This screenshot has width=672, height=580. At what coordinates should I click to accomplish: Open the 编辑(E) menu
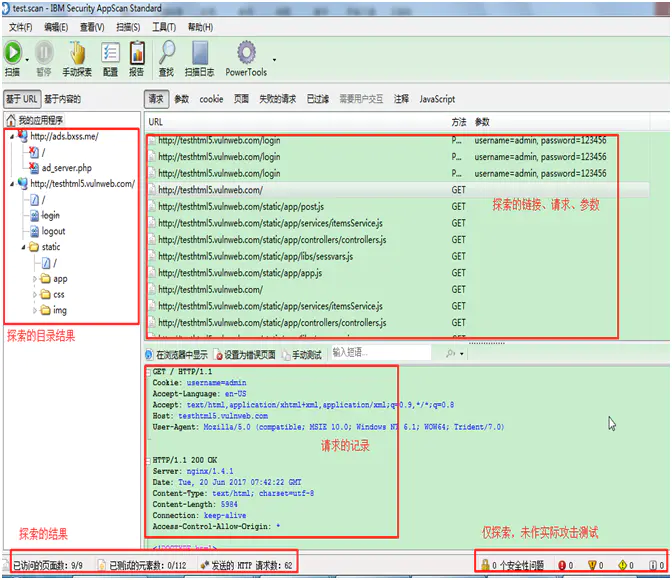point(56,27)
